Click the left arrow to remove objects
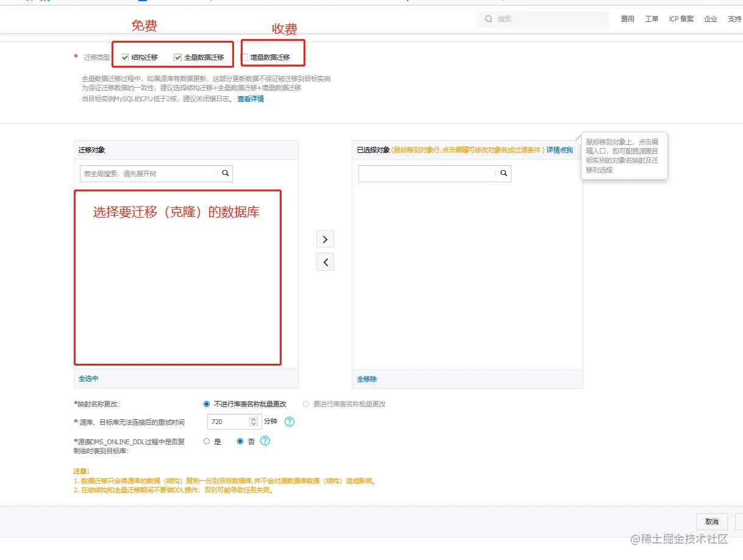 [325, 262]
